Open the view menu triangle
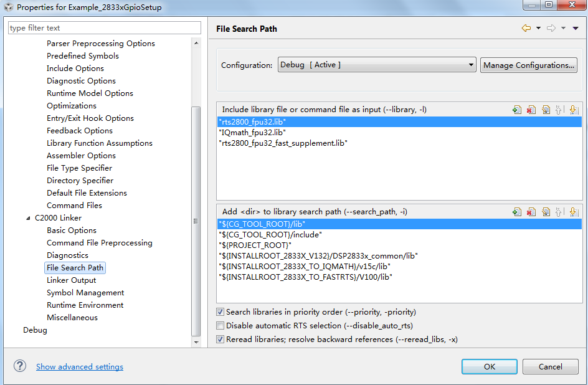 tap(576, 28)
